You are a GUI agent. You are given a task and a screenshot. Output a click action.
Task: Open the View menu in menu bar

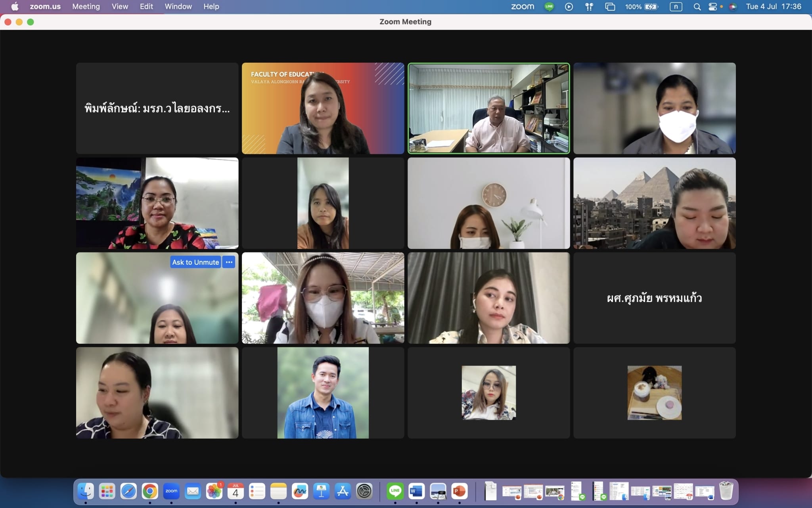(120, 6)
